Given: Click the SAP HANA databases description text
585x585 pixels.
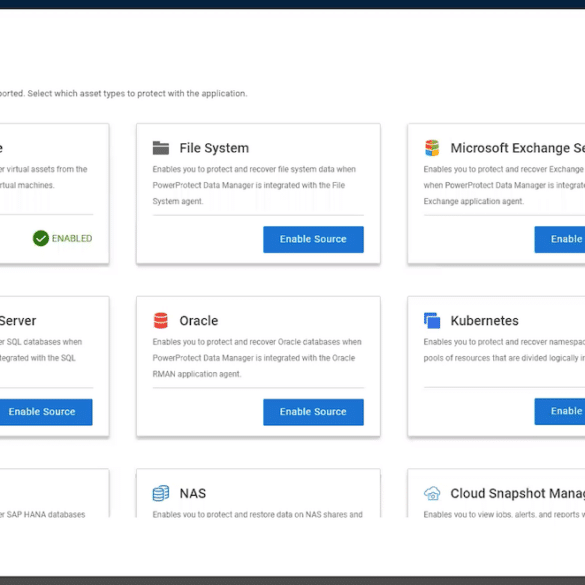Looking at the screenshot, I should 43,514.
